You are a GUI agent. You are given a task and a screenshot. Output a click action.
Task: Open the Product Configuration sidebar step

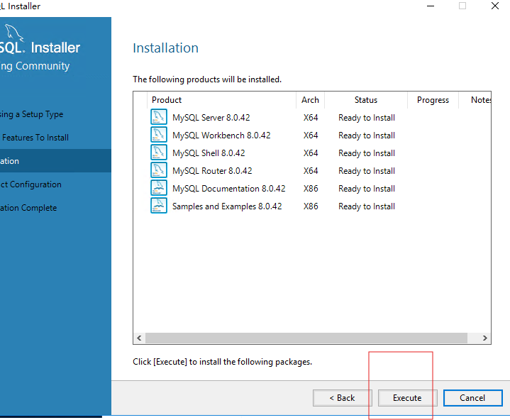tap(31, 184)
